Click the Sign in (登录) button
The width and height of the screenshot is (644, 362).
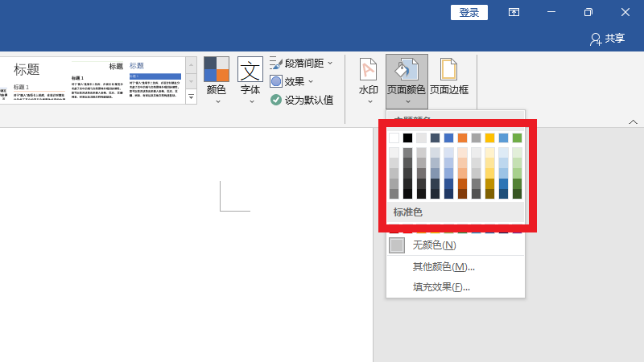coord(469,12)
